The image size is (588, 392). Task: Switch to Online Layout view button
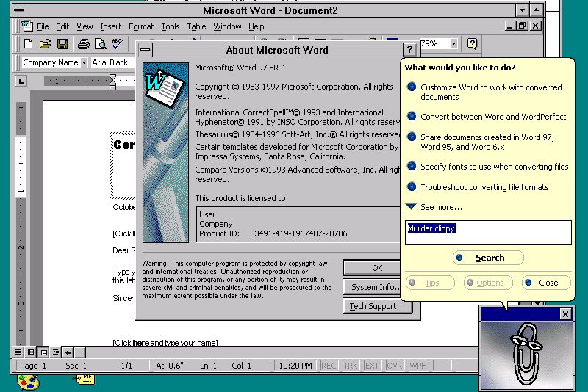tap(31, 352)
